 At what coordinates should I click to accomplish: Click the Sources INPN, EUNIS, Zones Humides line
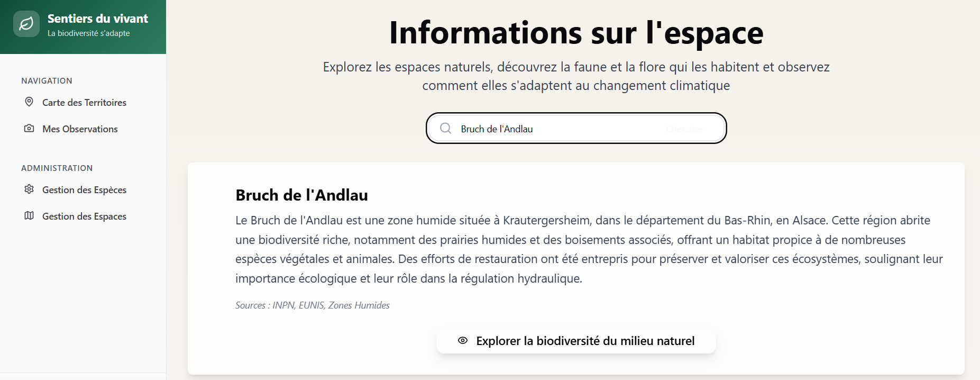313,305
